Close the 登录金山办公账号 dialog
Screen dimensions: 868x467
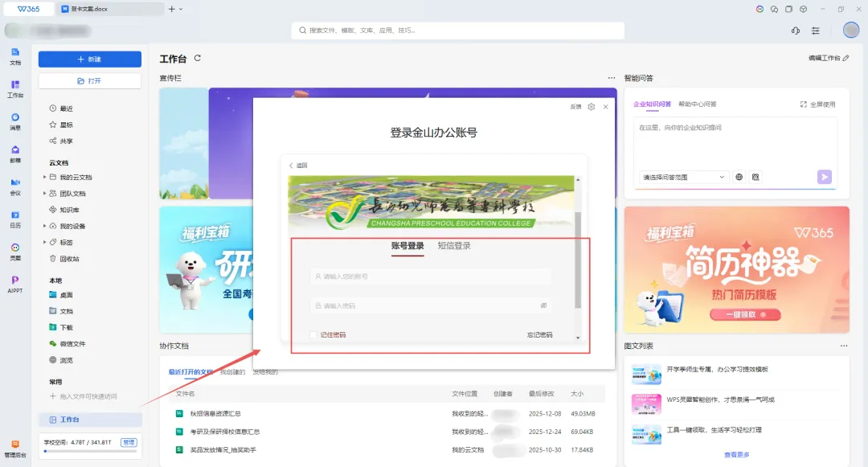[x=606, y=107]
